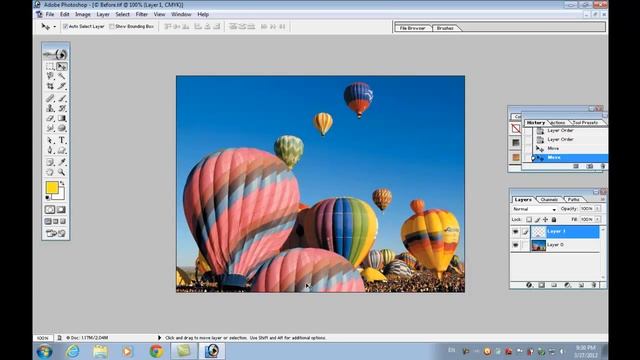Screen dimensions: 640x360
Task: Delete current state in History panel
Action: [x=602, y=166]
